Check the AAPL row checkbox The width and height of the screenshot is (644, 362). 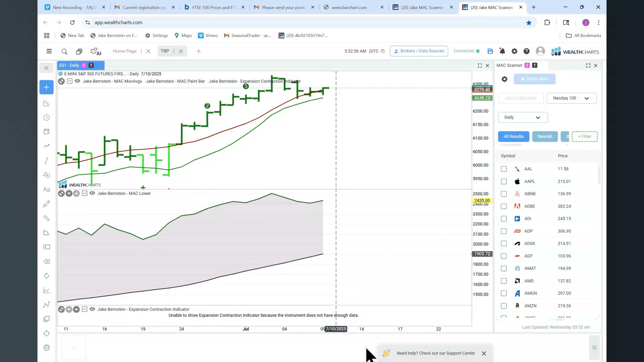tap(504, 181)
